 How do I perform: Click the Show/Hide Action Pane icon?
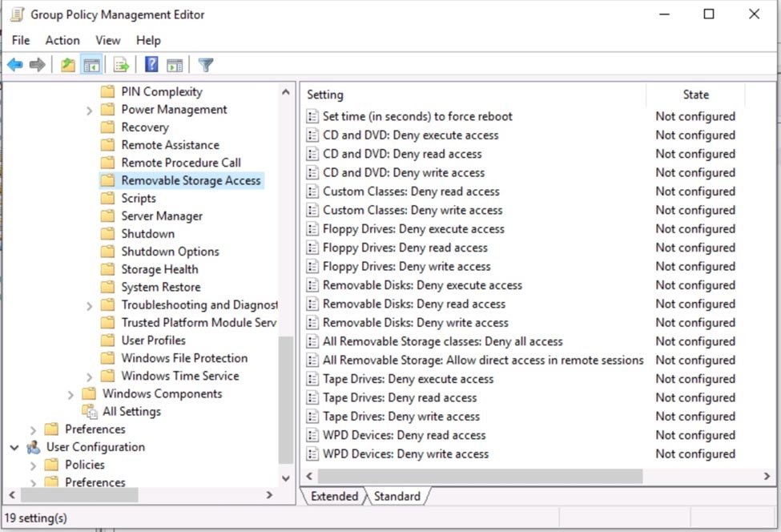point(174,64)
